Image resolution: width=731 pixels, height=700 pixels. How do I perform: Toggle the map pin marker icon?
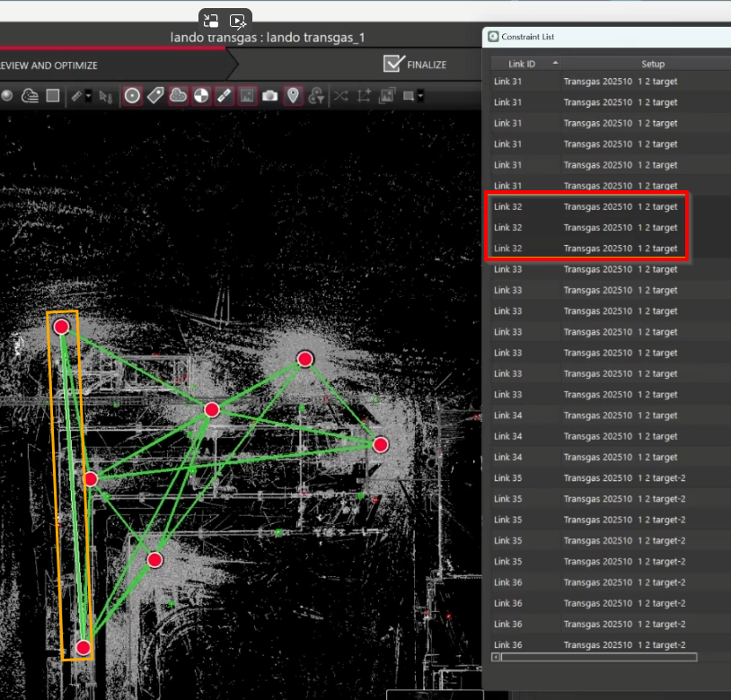click(293, 96)
